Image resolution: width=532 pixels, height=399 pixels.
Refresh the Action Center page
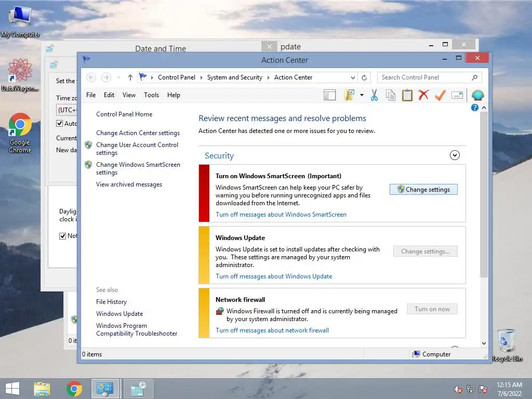364,77
